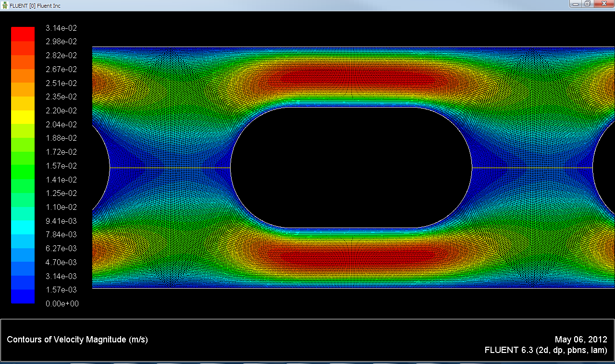Click the 1.88e-02 legend value
This screenshot has height=364, width=615.
pyautogui.click(x=61, y=138)
